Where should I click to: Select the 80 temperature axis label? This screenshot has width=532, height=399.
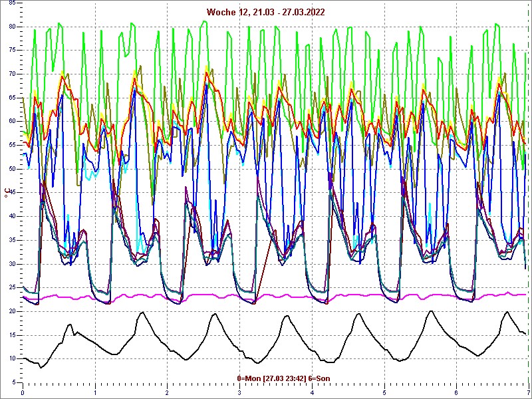[x=11, y=27]
